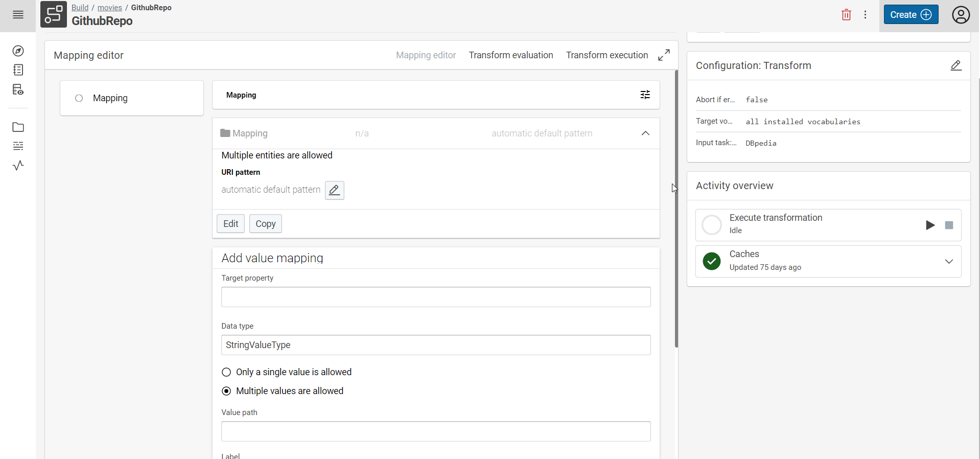
Task: Open the activity pulse icon in sidebar
Action: 18,166
